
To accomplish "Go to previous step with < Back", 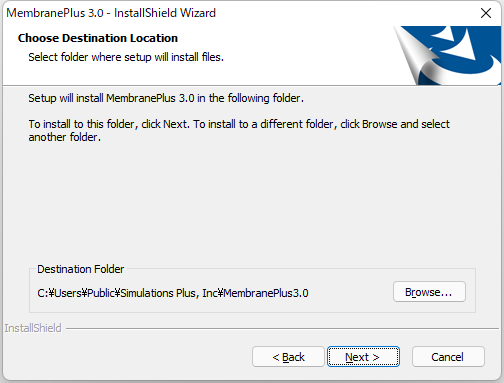I will click(x=288, y=357).
